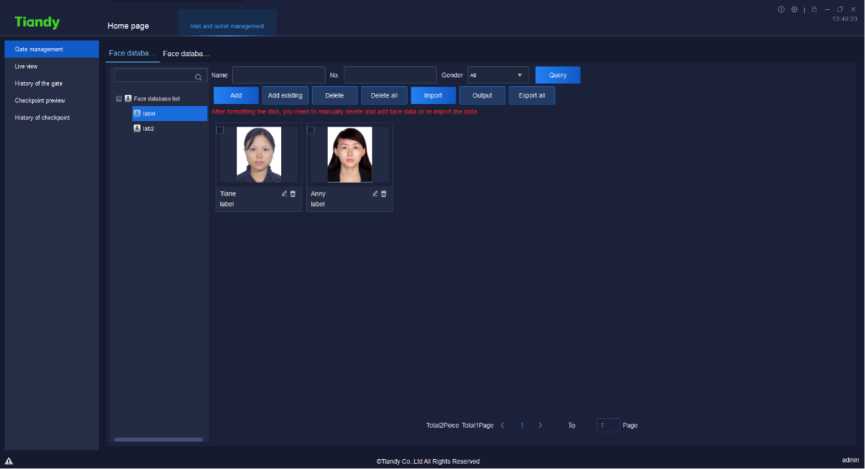The width and height of the screenshot is (865, 469).
Task: Select lab2 in the face database tree
Action: [x=148, y=128]
